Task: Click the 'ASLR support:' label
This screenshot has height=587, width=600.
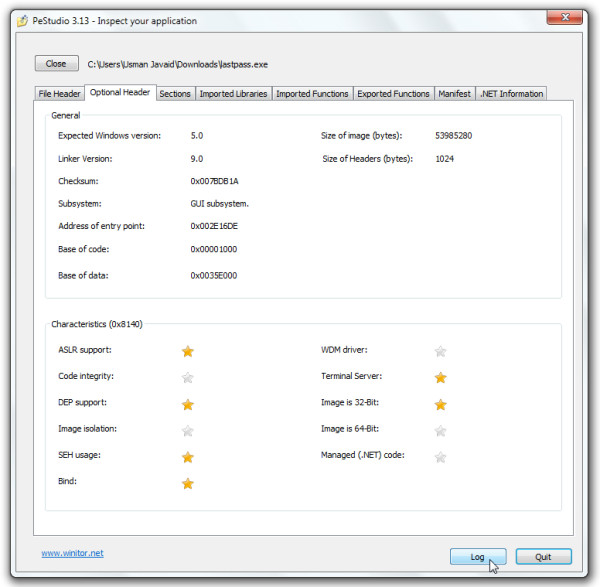Action: 85,350
